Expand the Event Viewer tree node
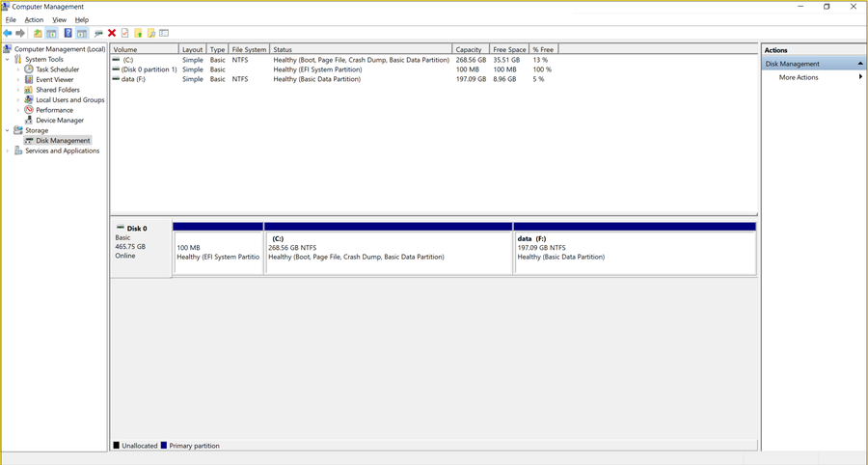The width and height of the screenshot is (868, 465). click(x=17, y=80)
